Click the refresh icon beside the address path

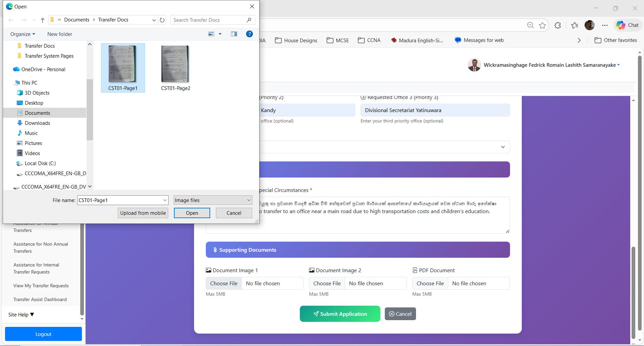tap(162, 20)
